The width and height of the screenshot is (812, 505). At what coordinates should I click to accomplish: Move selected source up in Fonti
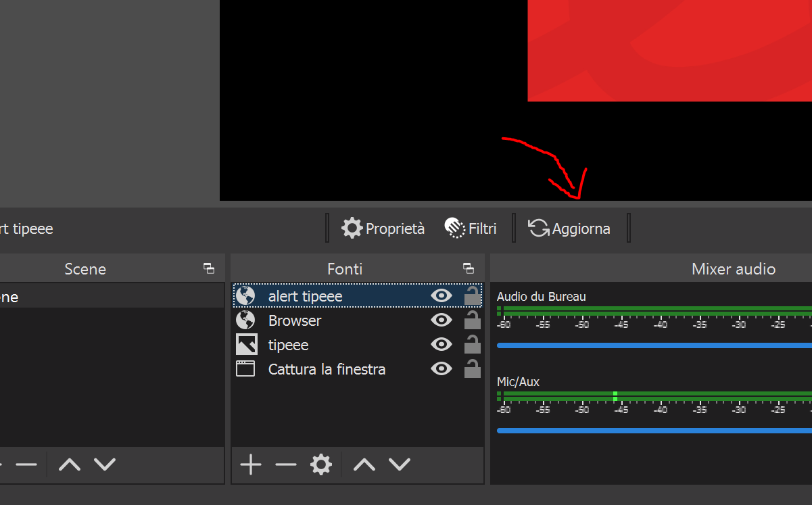coord(364,464)
